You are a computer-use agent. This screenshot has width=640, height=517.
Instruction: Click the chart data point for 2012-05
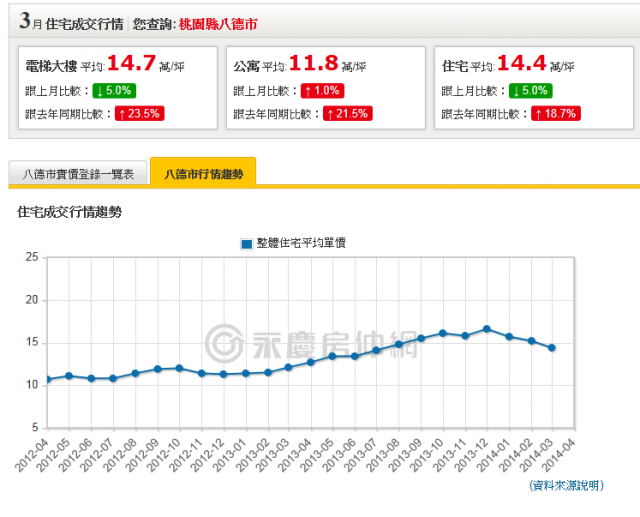pos(69,376)
